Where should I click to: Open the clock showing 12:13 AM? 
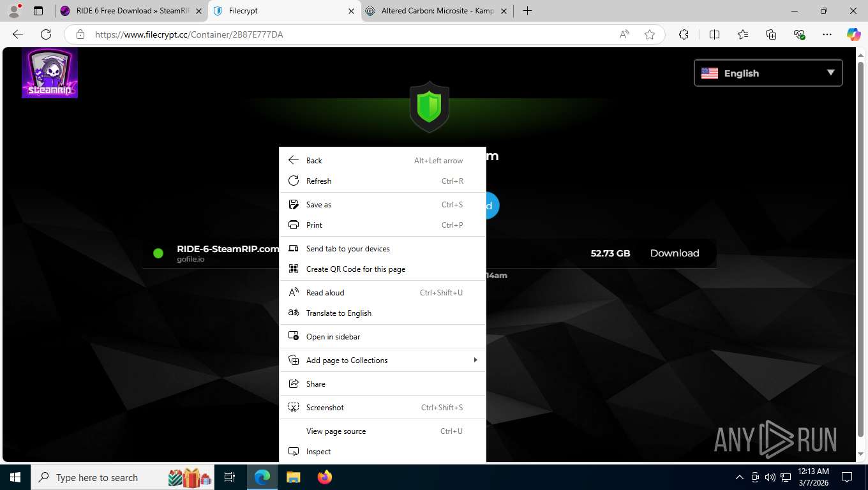[813, 477]
